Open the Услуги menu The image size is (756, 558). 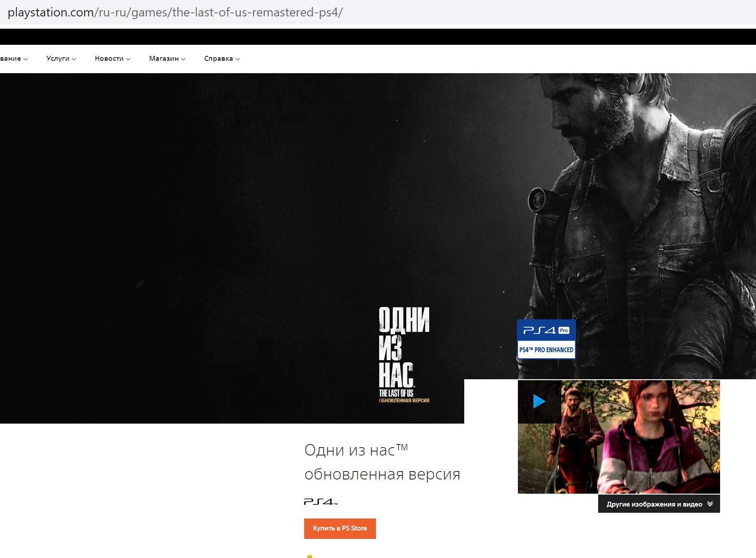coord(61,59)
